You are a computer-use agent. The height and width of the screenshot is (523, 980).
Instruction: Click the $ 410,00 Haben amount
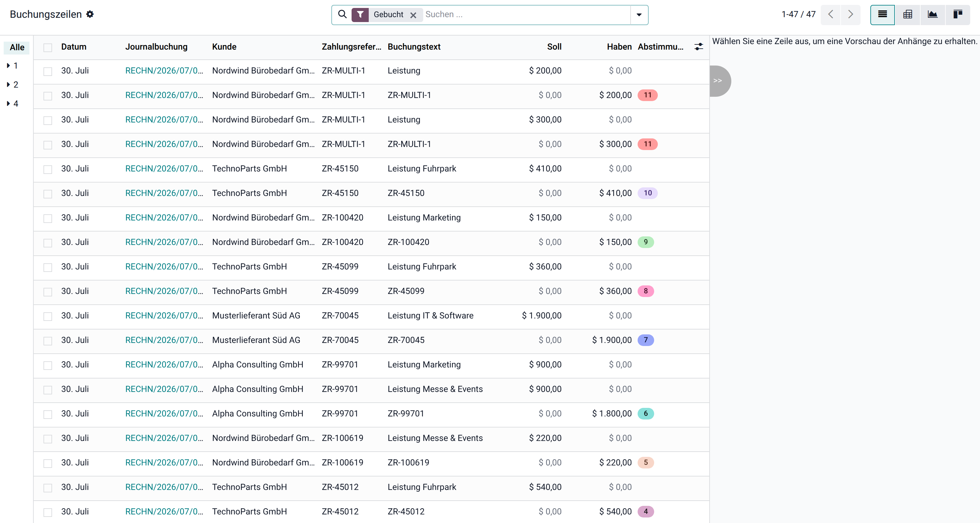[615, 193]
